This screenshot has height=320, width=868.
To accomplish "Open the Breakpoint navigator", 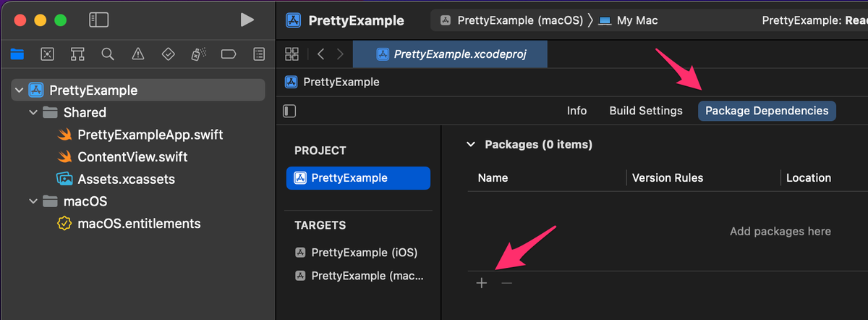I will click(x=228, y=54).
